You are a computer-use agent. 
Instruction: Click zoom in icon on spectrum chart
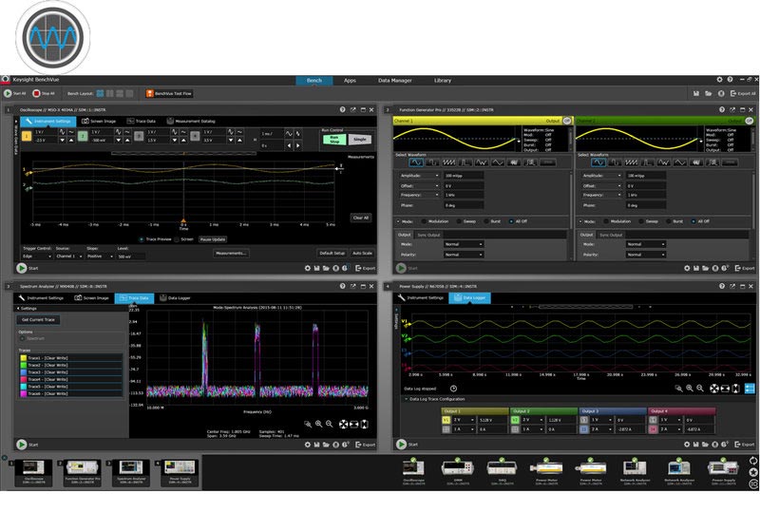318,424
